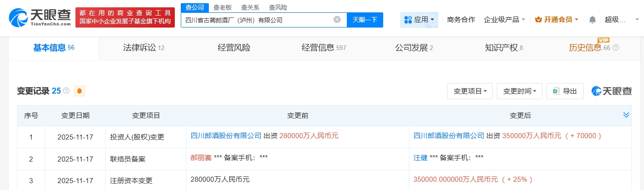Select 350000.000000万人民币元 value in row 3
Viewport: 644px width, 190px height.
coord(455,180)
